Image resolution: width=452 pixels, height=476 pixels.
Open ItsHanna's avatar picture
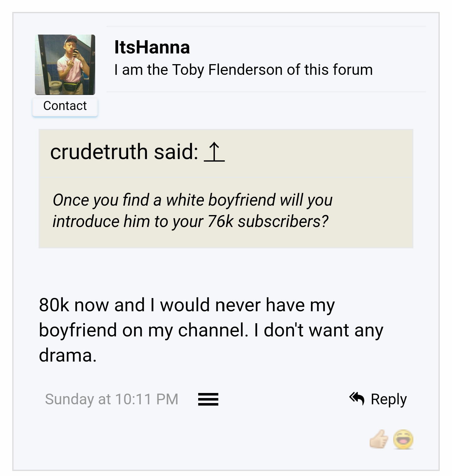click(65, 65)
